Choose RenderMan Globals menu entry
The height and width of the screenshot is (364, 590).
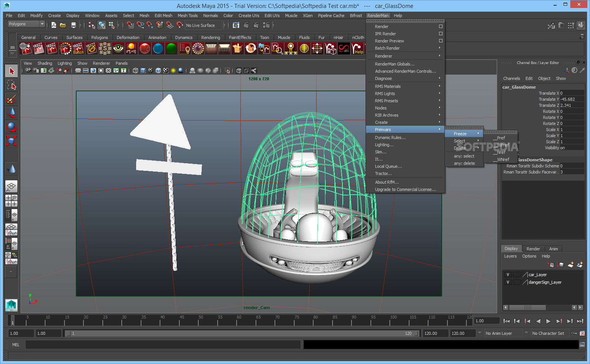pos(405,64)
